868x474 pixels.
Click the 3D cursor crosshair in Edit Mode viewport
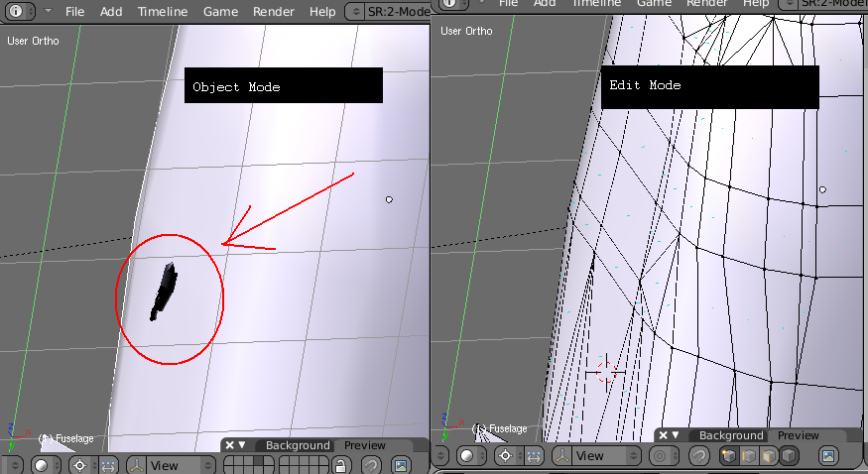[605, 372]
